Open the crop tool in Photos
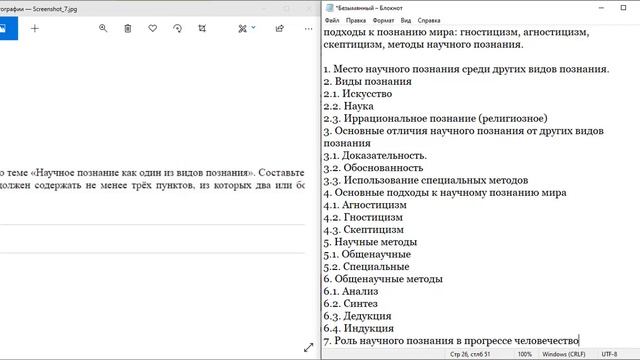Viewport: 640px width, 360px height. (202, 28)
